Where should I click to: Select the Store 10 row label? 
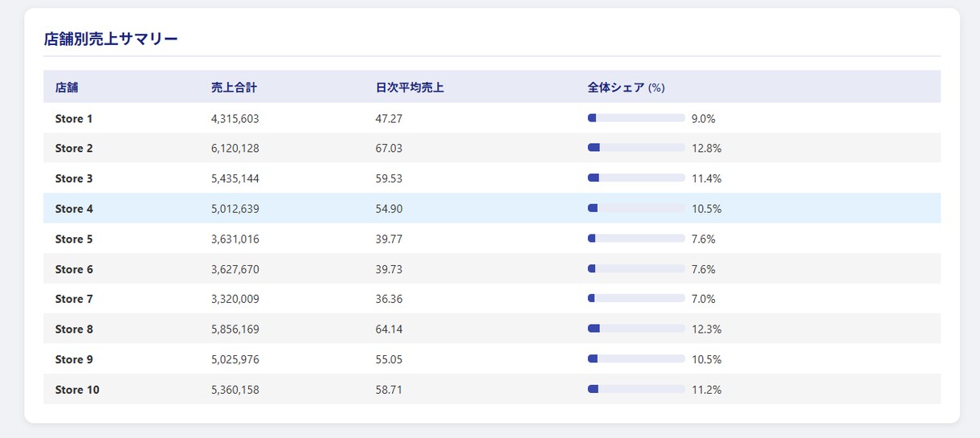[x=77, y=389]
